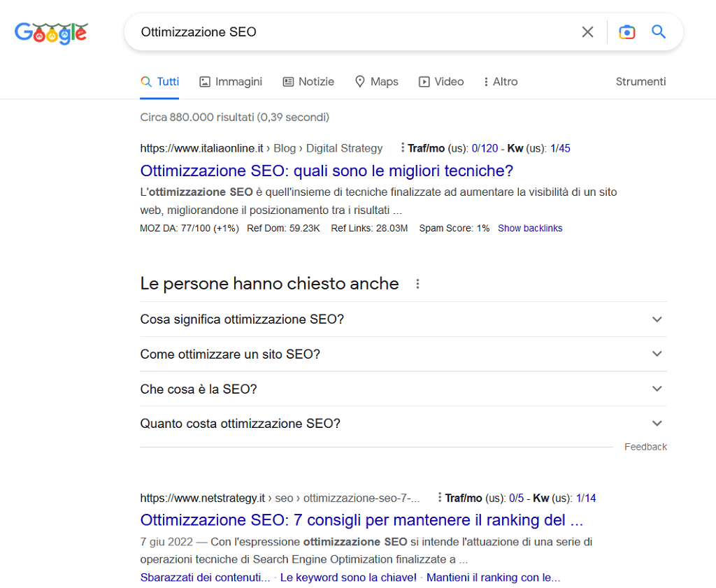This screenshot has height=588, width=716.
Task: Open Strumenti search tools
Action: [640, 81]
